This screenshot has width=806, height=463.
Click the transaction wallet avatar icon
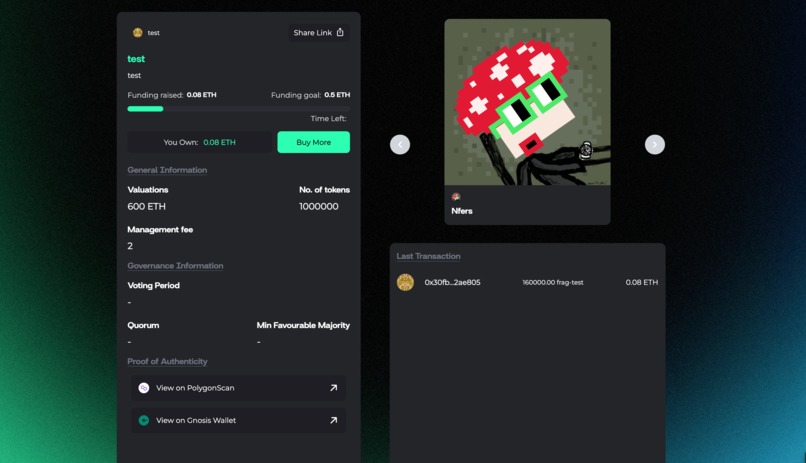(405, 282)
